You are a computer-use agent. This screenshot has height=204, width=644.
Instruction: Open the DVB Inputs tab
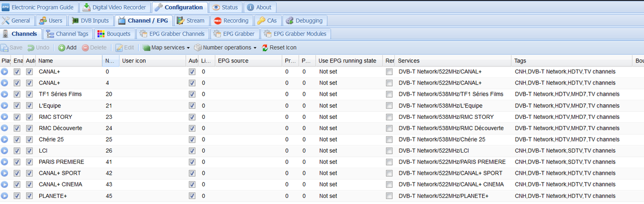[90, 21]
